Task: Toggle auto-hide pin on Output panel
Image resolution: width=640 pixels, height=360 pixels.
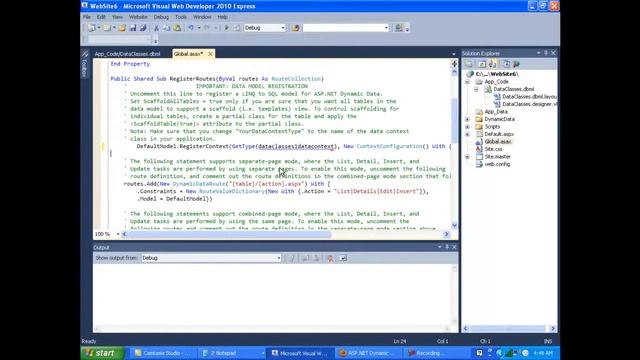Action: [447, 247]
